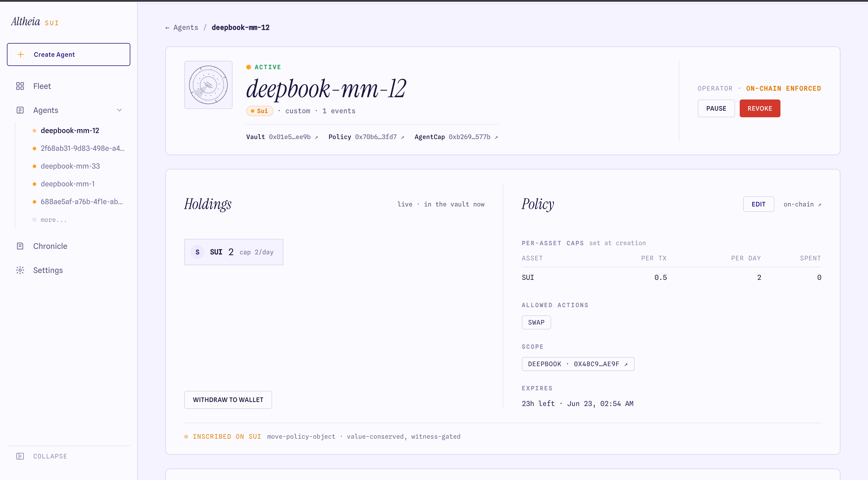Click the plus icon in Create Agent
The height and width of the screenshot is (480, 868).
coord(21,54)
